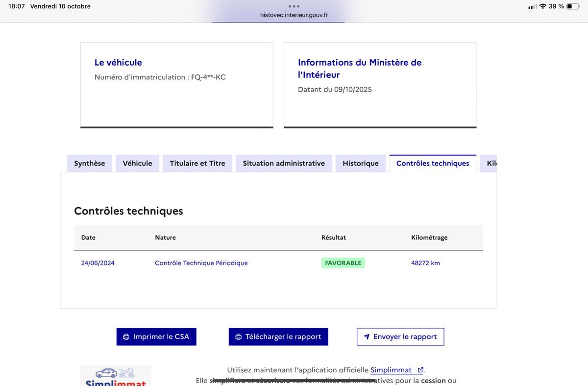
Task: Tap the Simplimmat logo image
Action: click(116, 376)
